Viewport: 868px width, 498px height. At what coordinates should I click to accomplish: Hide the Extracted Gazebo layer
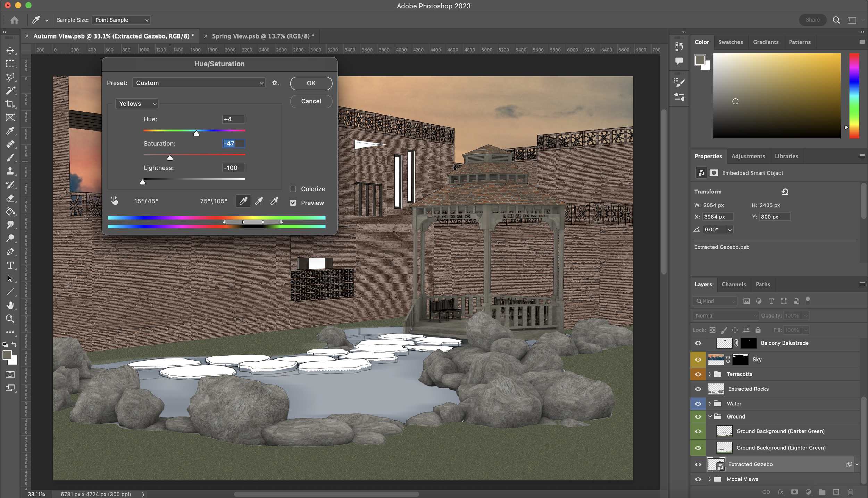[x=698, y=464]
